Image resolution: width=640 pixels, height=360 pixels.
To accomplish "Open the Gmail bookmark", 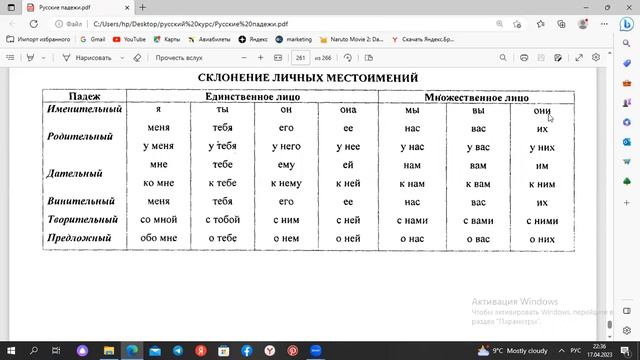I will click(93, 40).
